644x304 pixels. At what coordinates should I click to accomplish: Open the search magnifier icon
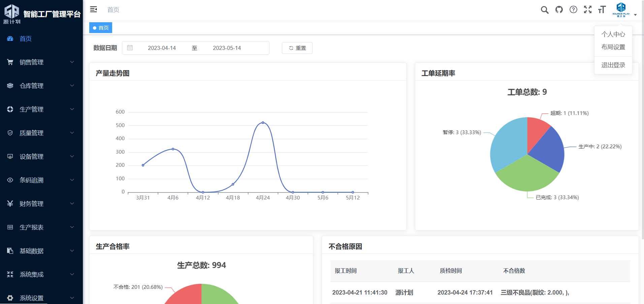coord(544,10)
